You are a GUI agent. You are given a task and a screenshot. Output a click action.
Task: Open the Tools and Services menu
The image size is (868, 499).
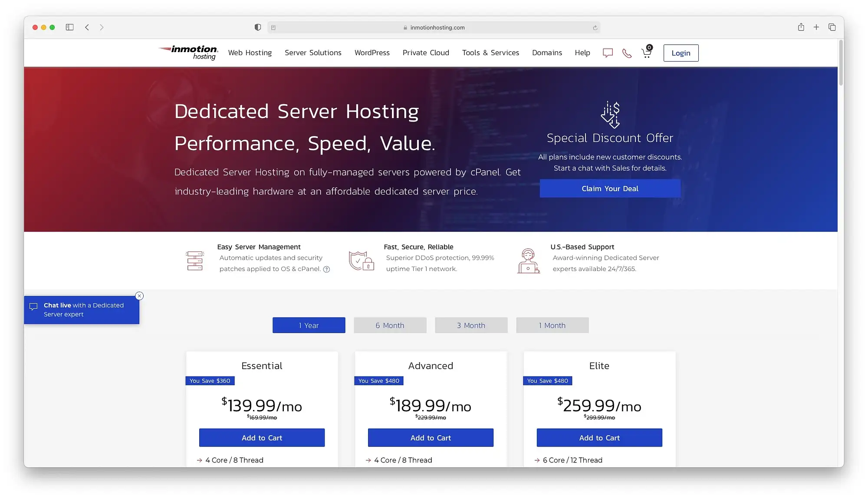(490, 53)
